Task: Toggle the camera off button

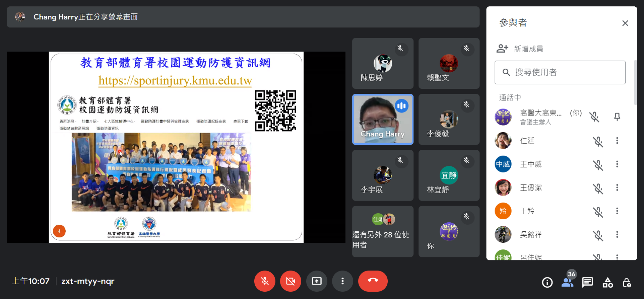Action: [291, 281]
